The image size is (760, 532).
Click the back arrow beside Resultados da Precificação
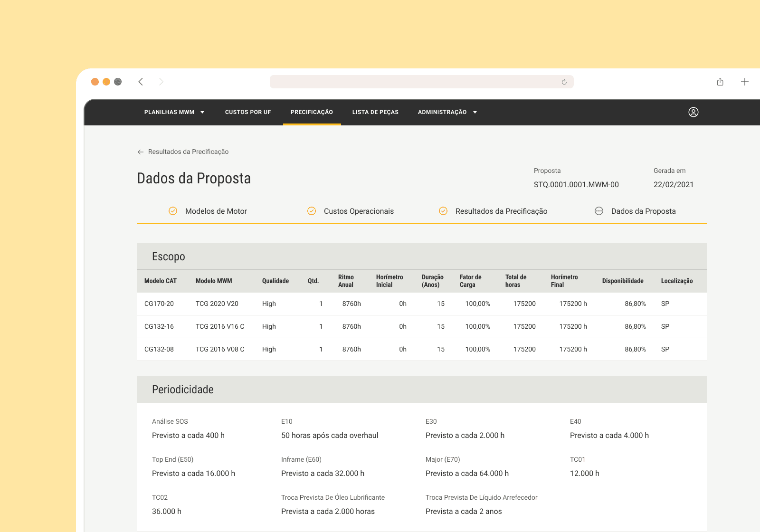pyautogui.click(x=141, y=152)
